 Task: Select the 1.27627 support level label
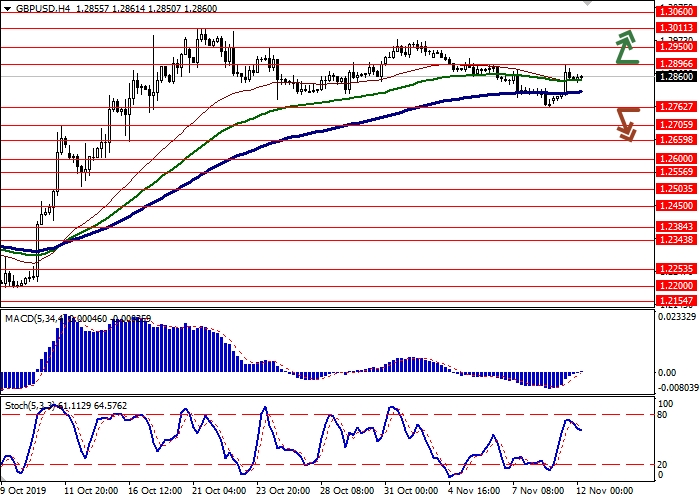676,107
